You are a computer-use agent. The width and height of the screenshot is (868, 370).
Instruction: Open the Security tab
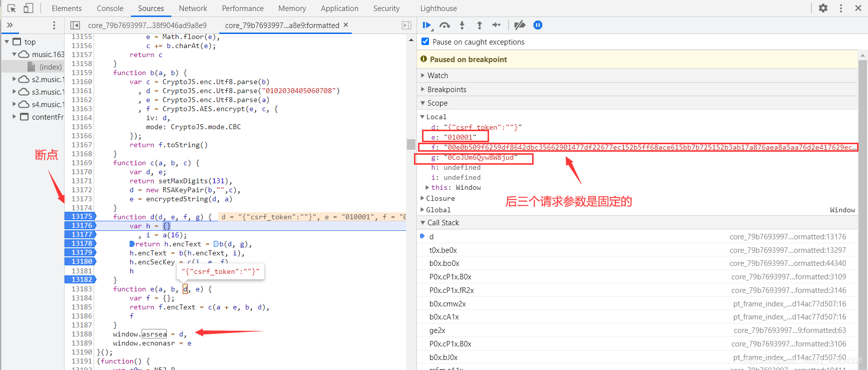386,9
